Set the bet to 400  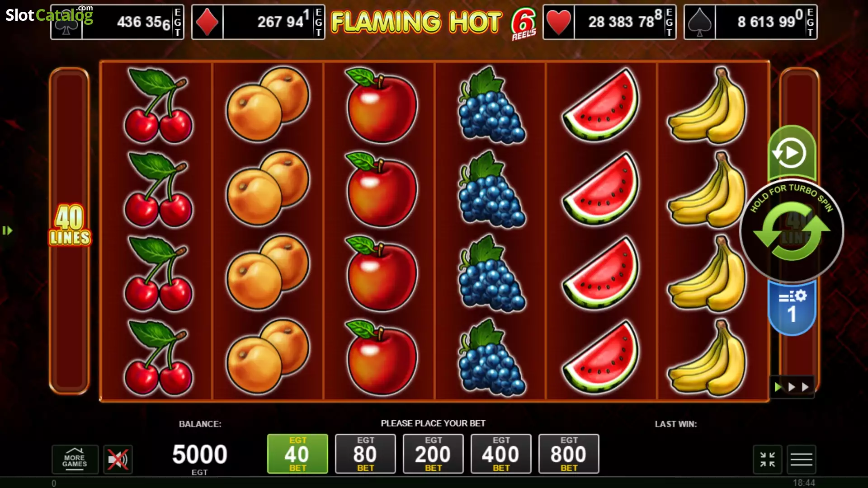501,454
